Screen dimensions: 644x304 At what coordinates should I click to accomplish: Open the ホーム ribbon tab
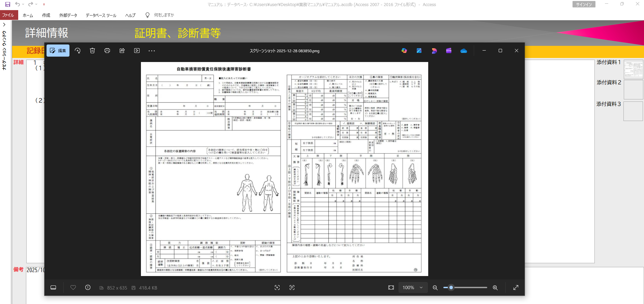pyautogui.click(x=28, y=15)
